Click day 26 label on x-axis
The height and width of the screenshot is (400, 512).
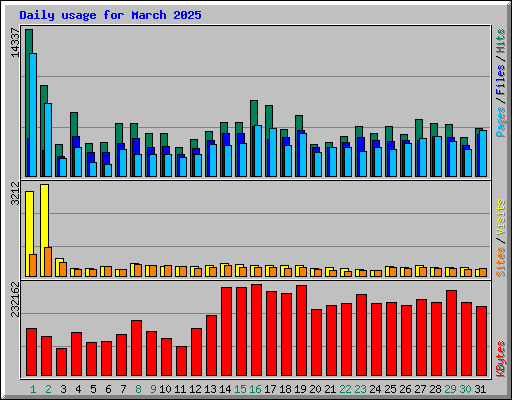[405, 389]
